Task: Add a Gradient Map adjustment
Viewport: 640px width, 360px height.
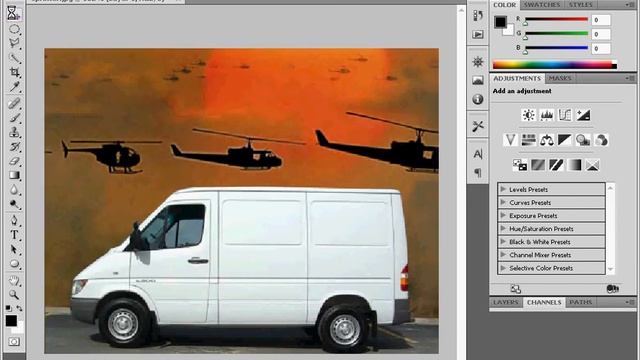Action: (x=574, y=165)
